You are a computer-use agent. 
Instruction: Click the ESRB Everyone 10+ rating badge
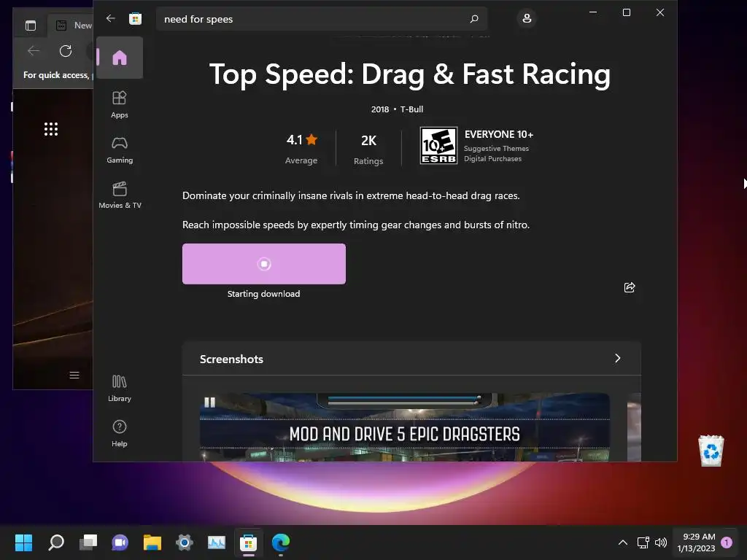tap(438, 145)
